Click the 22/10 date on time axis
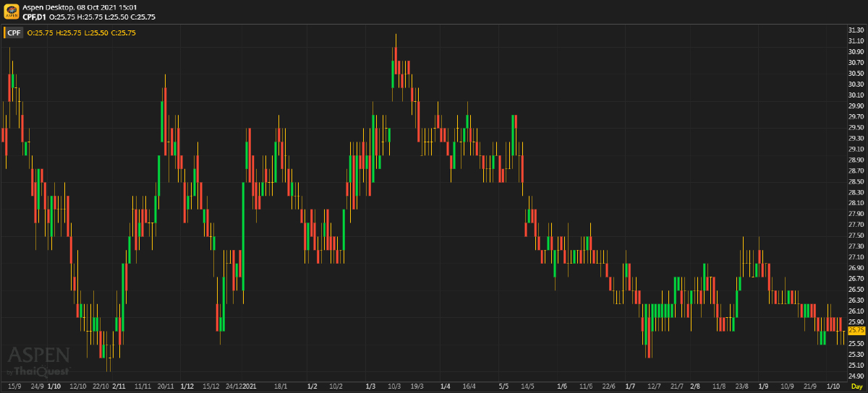Viewport: 868px width, 393px height. point(101,386)
